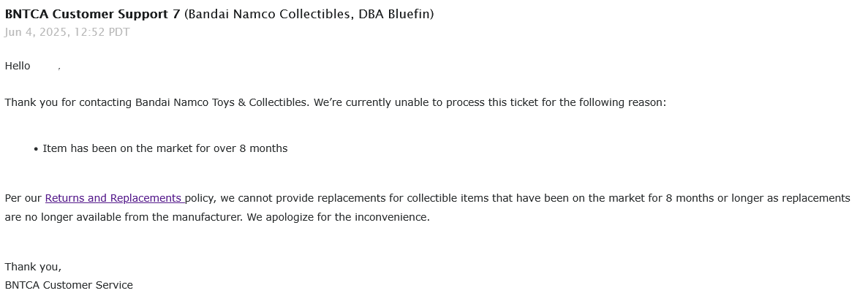The width and height of the screenshot is (868, 304).
Task: Click the sender name BNTCA Customer Support 7
Action: 92,15
